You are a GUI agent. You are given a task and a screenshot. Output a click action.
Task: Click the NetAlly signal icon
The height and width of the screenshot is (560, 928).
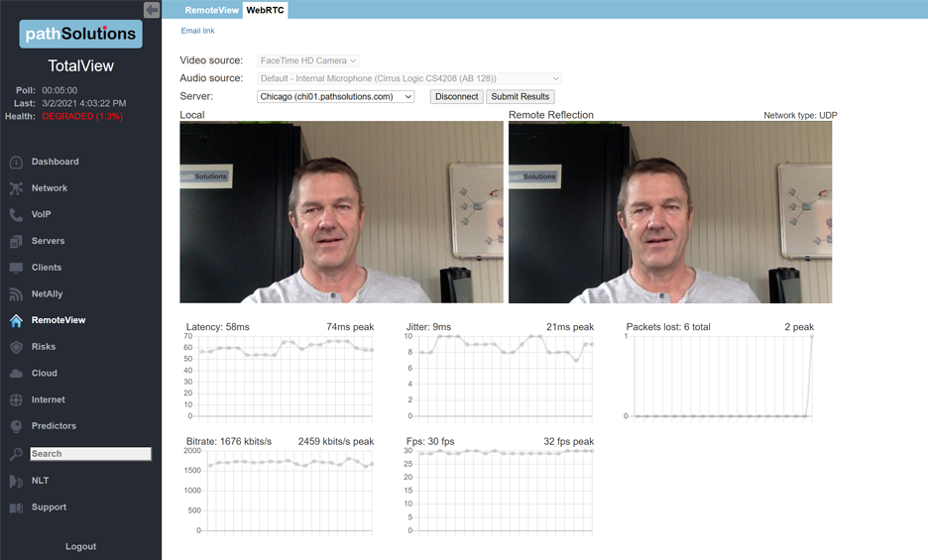tap(16, 294)
